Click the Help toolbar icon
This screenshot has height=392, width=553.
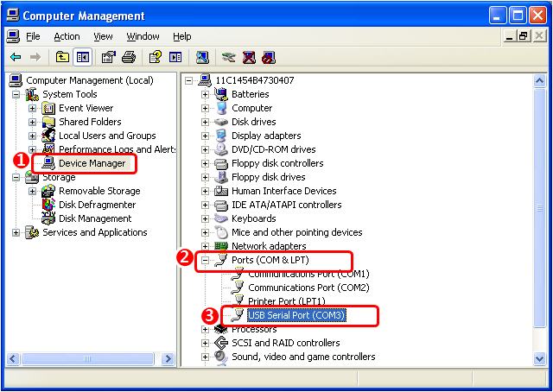pyautogui.click(x=155, y=58)
